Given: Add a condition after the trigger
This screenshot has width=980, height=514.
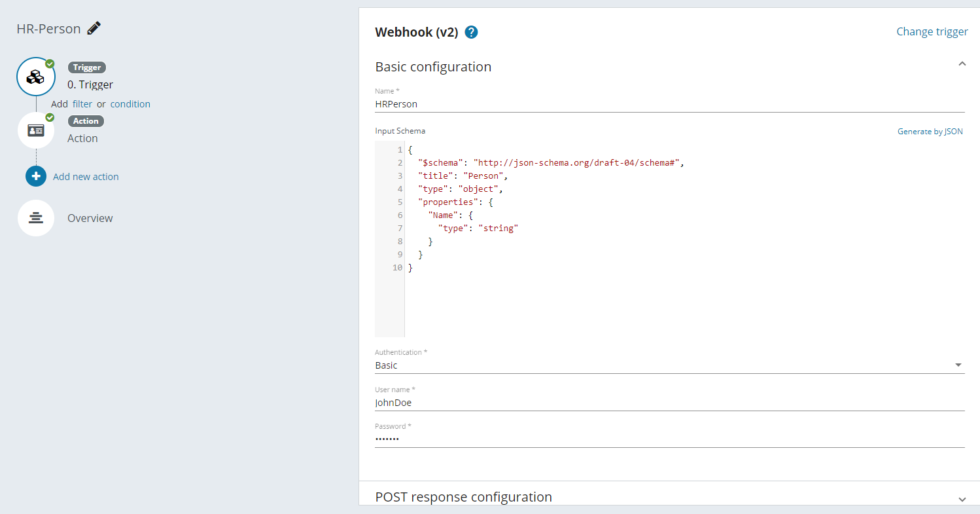Looking at the screenshot, I should point(130,104).
